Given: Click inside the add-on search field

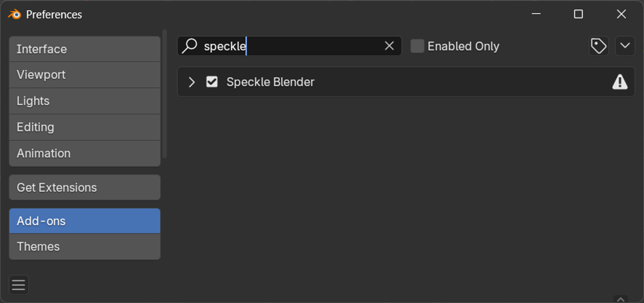Looking at the screenshot, I should point(290,46).
